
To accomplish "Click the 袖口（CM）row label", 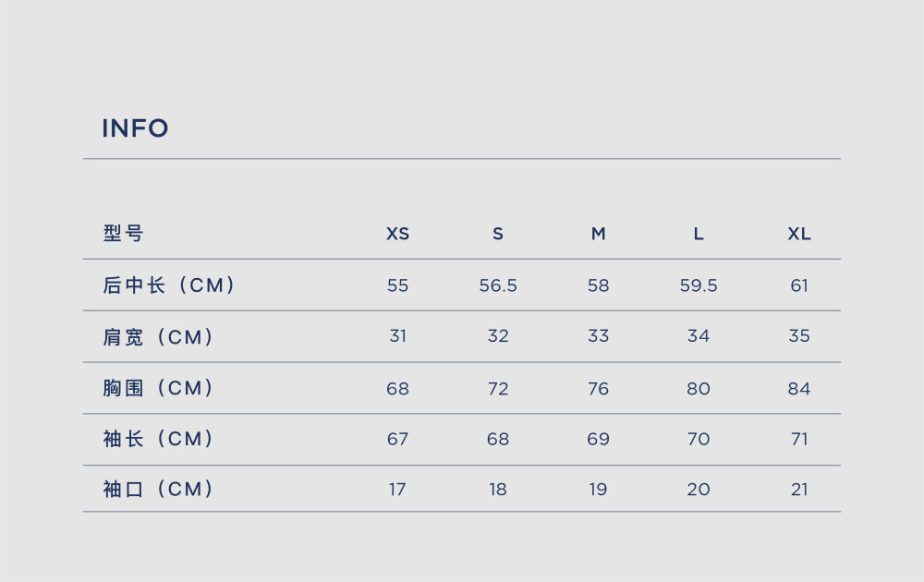I will pyautogui.click(x=158, y=489).
